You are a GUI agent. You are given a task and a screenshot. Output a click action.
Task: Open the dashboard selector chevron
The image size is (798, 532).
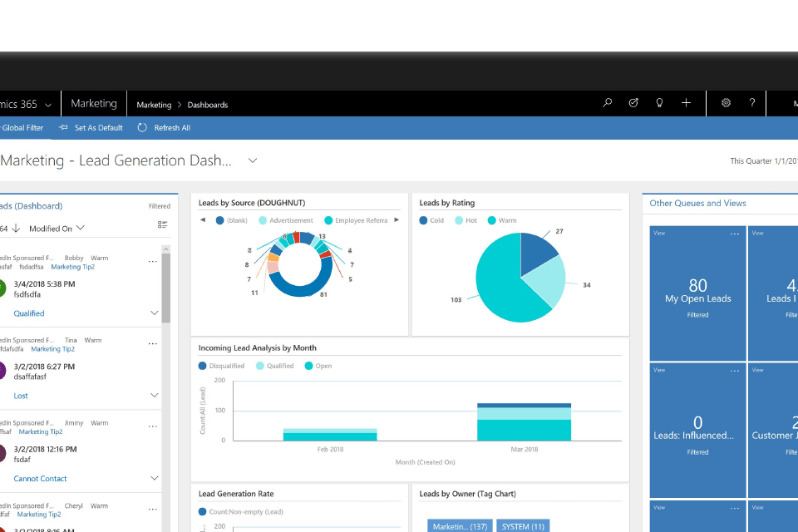point(253,160)
